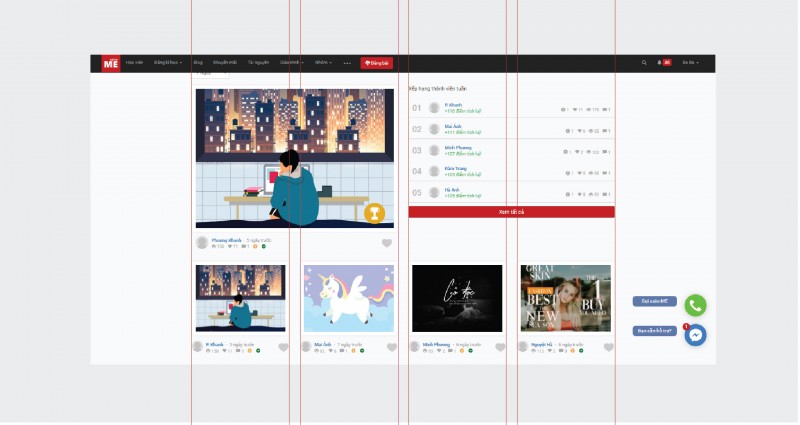Click rank number 03 in weekly ranking
800x425 pixels.
pyautogui.click(x=417, y=151)
